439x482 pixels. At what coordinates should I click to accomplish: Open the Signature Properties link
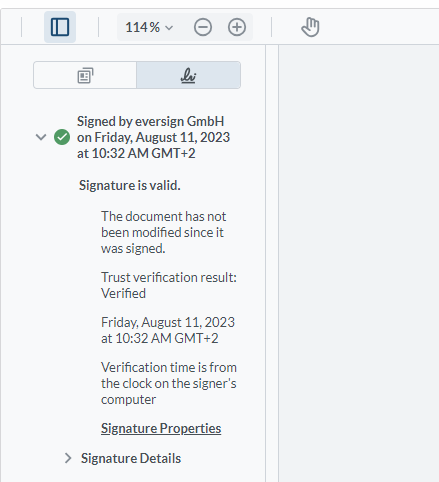point(161,429)
